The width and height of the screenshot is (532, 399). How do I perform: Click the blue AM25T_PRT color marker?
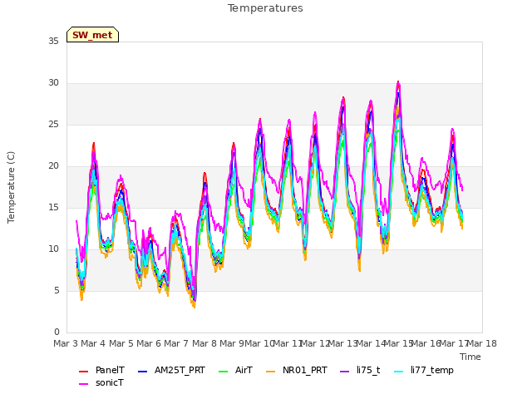143,372
